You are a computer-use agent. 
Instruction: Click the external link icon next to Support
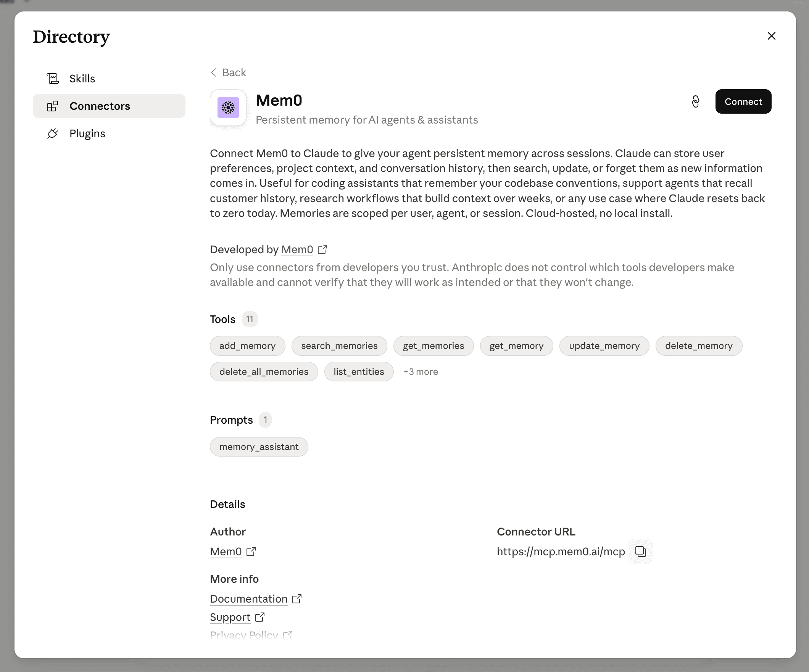tap(260, 617)
